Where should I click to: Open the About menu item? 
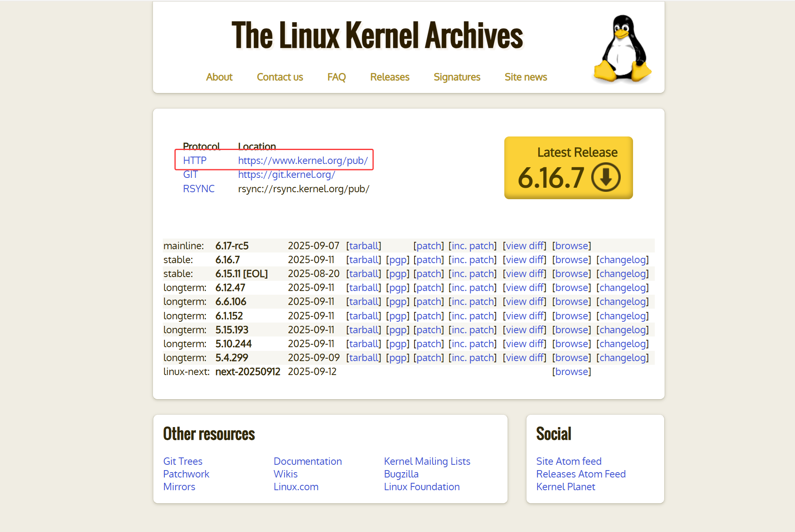(x=219, y=77)
